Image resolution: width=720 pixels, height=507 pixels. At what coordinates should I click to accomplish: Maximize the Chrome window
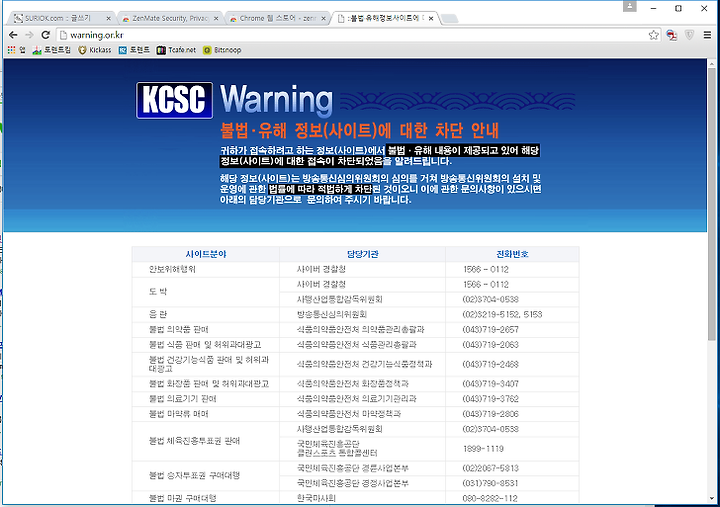click(x=678, y=8)
